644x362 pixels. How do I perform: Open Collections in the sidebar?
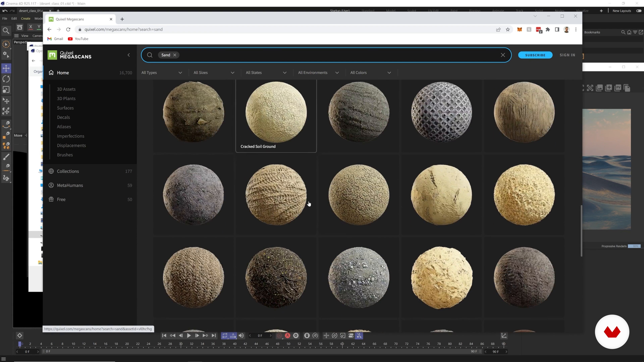pyautogui.click(x=90, y=171)
